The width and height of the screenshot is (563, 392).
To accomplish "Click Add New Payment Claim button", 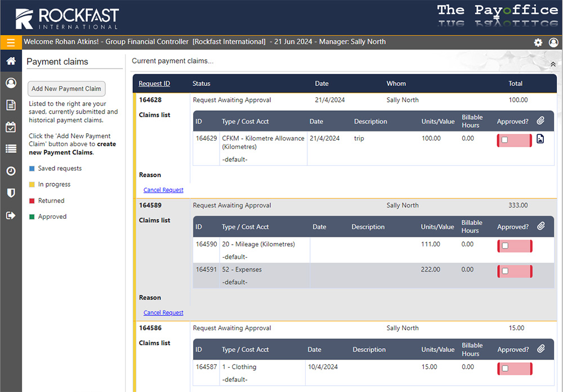I will pos(66,89).
